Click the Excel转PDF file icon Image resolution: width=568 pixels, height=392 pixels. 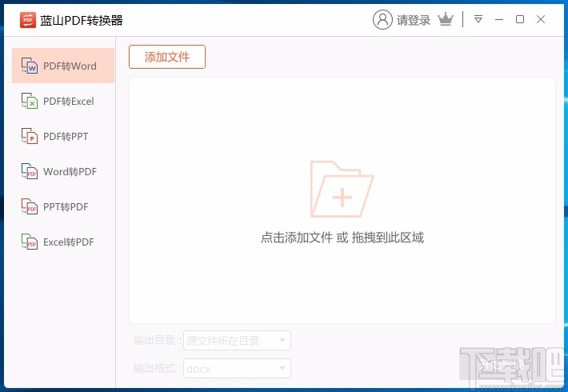click(x=30, y=242)
